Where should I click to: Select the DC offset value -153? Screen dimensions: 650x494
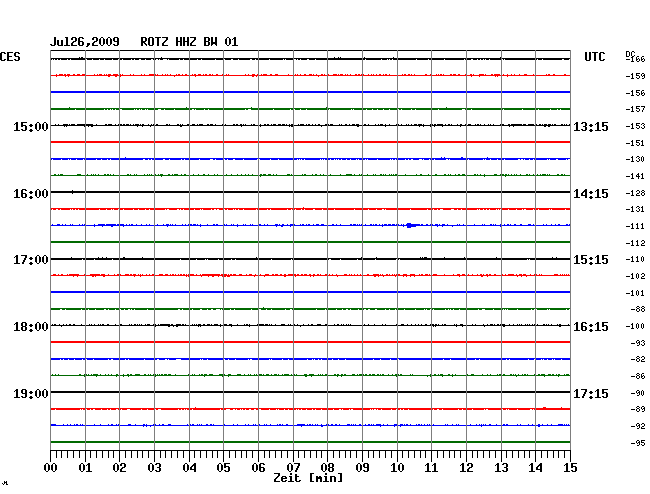pos(635,126)
